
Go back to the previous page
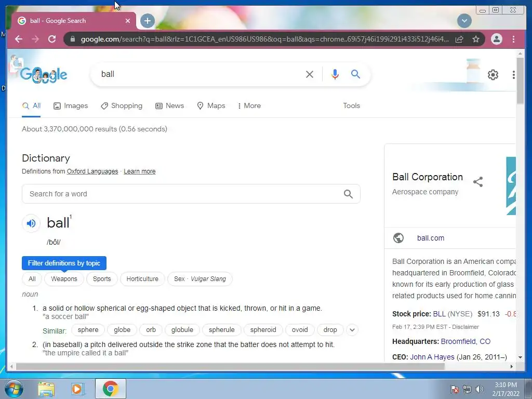pyautogui.click(x=19, y=39)
